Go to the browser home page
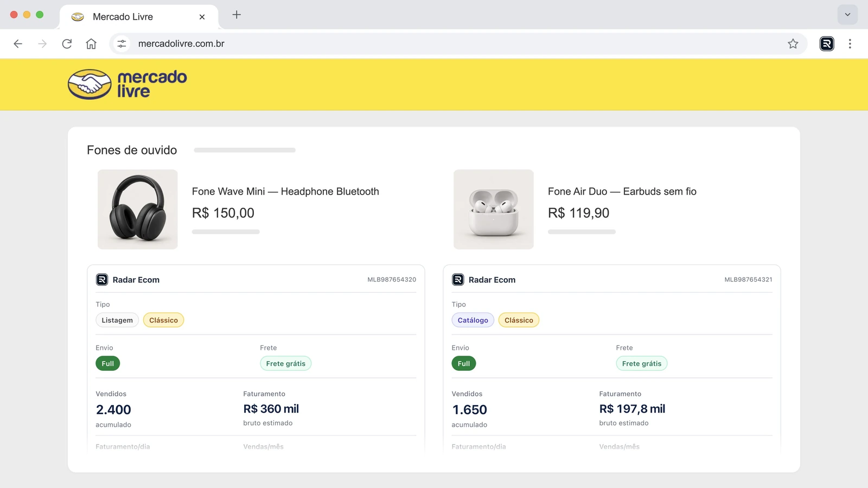This screenshot has height=488, width=868. 91,44
